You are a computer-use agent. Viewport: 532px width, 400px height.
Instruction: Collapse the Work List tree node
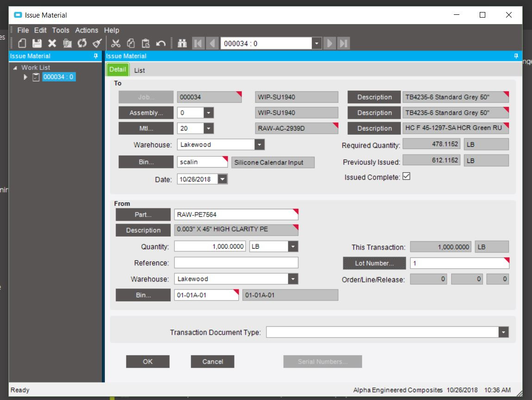[15, 68]
